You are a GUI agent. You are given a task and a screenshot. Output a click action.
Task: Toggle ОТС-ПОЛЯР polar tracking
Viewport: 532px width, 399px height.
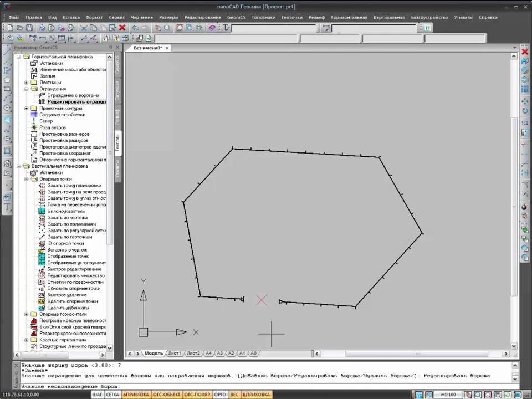(x=197, y=395)
